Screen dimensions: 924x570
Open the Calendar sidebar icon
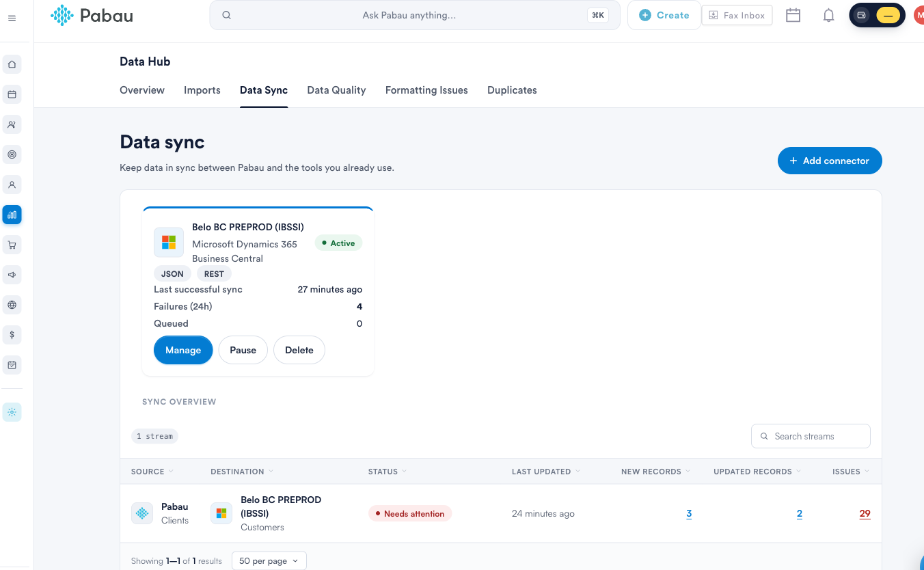tap(12, 94)
